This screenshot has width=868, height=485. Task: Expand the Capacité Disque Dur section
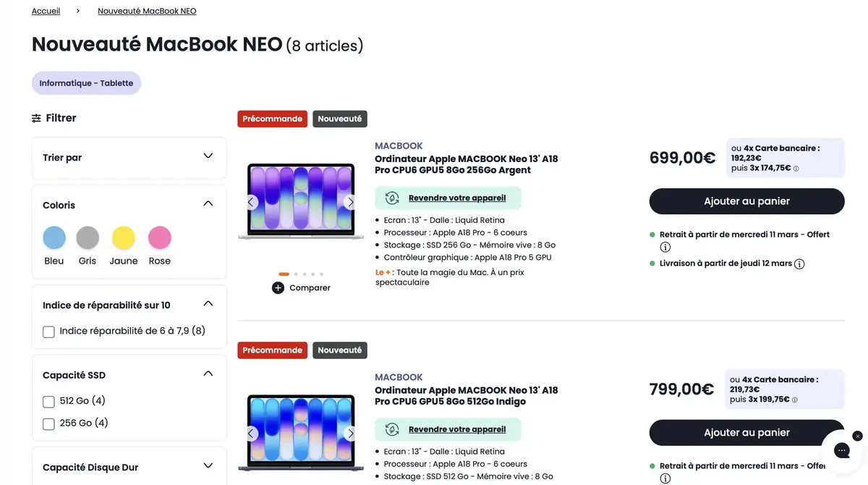tap(208, 466)
